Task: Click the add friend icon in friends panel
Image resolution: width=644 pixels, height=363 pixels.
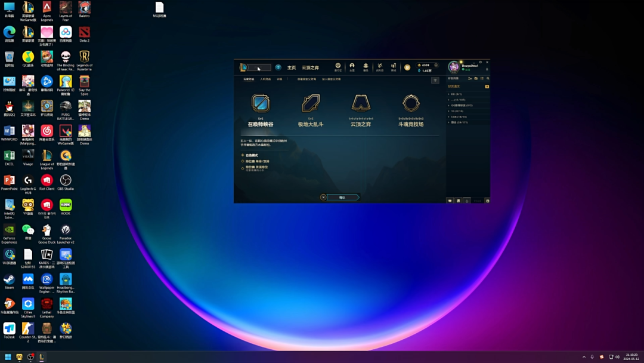Action: tap(470, 79)
